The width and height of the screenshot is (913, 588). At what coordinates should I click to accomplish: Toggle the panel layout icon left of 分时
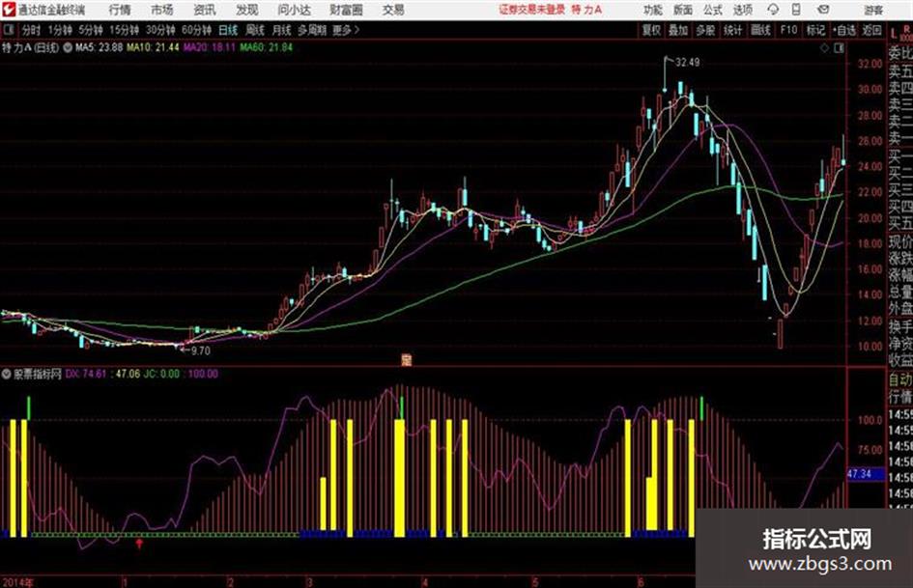pyautogui.click(x=8, y=30)
